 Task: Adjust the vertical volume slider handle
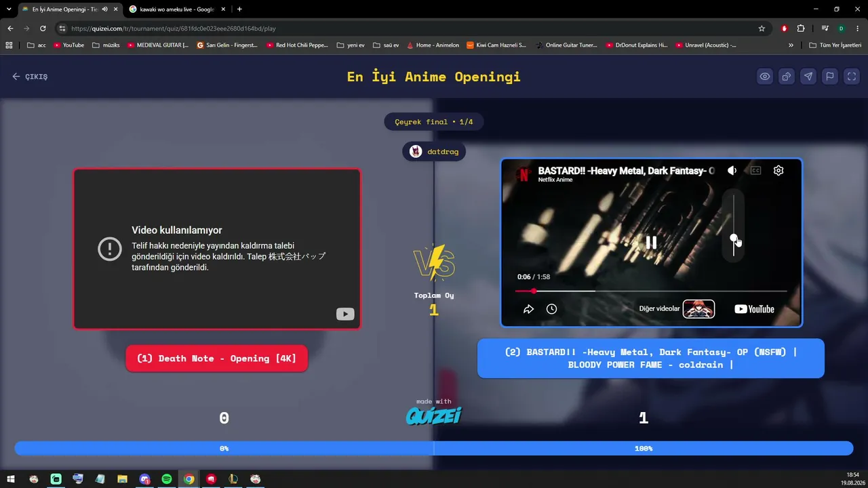pyautogui.click(x=734, y=238)
